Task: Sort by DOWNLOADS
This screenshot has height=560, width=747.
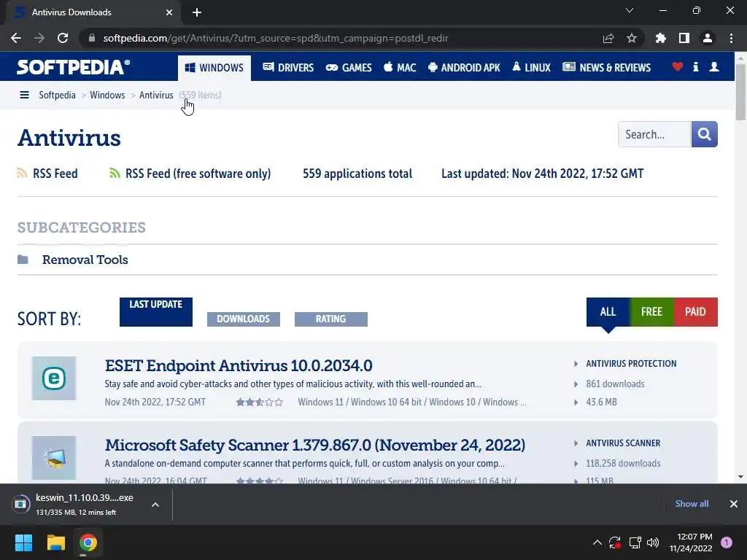Action: tap(244, 319)
